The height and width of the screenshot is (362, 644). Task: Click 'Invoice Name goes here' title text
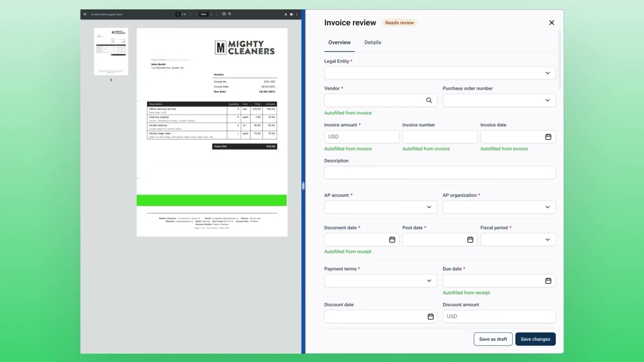pos(107,14)
